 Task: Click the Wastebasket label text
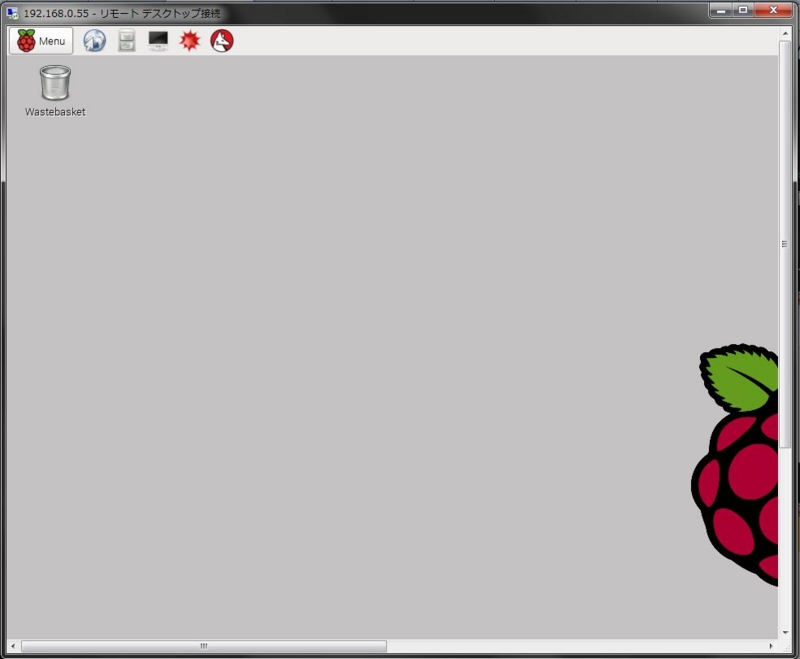(55, 112)
